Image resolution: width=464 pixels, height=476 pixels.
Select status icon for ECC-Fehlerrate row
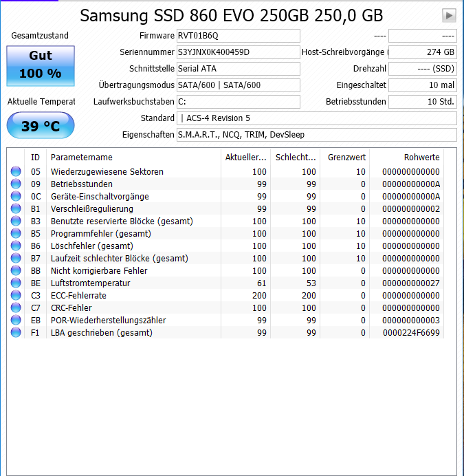[x=16, y=295]
